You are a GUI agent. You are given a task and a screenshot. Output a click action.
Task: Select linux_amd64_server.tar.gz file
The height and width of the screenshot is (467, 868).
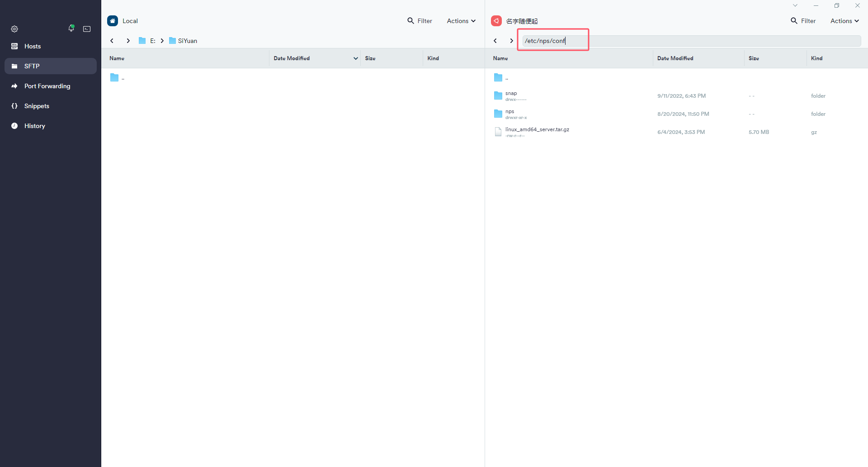[x=537, y=130]
